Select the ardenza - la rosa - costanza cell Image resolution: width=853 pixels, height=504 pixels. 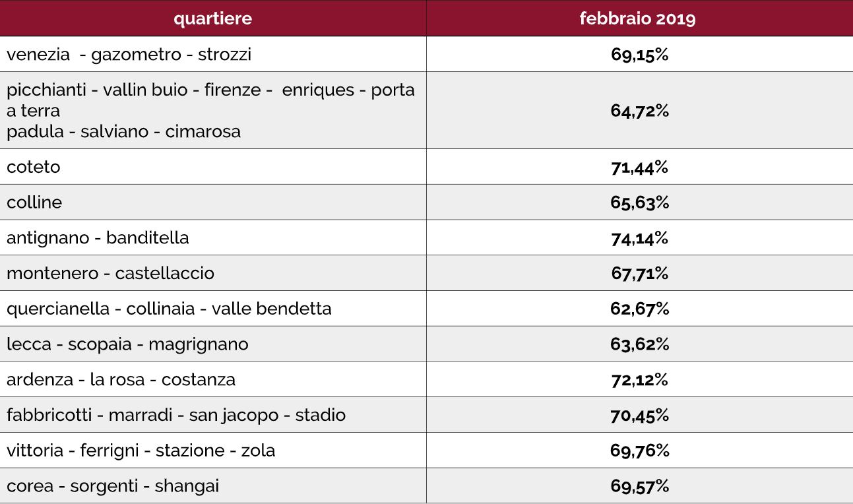point(121,380)
